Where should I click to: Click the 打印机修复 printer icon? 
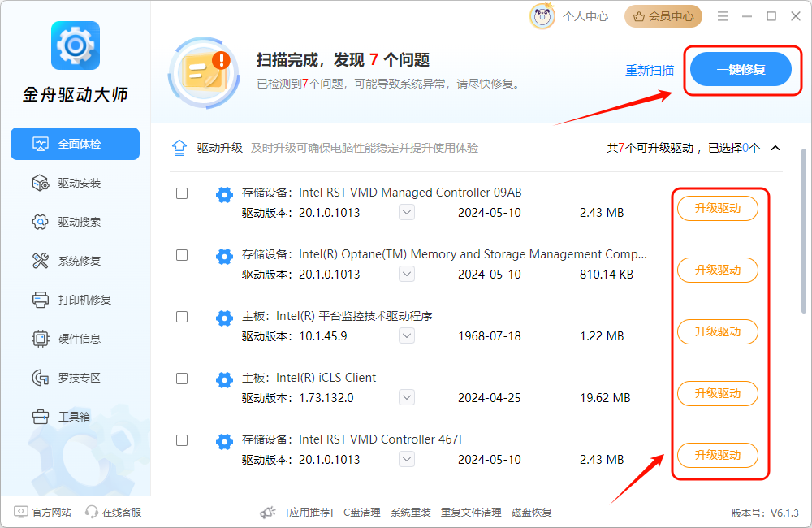click(x=41, y=300)
